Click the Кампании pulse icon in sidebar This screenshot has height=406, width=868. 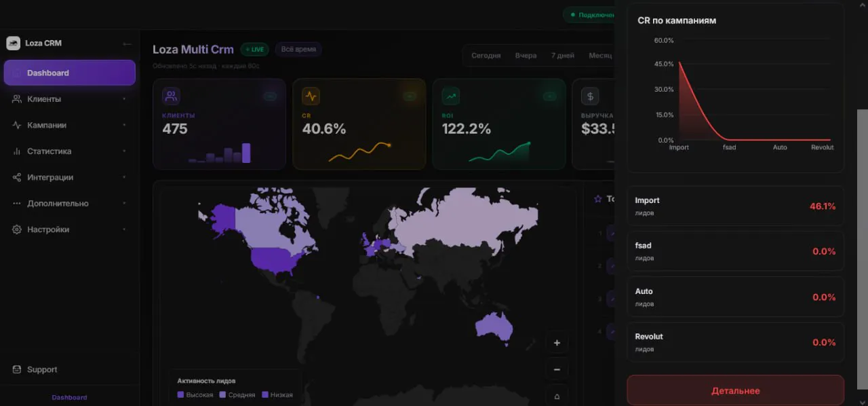pyautogui.click(x=17, y=125)
